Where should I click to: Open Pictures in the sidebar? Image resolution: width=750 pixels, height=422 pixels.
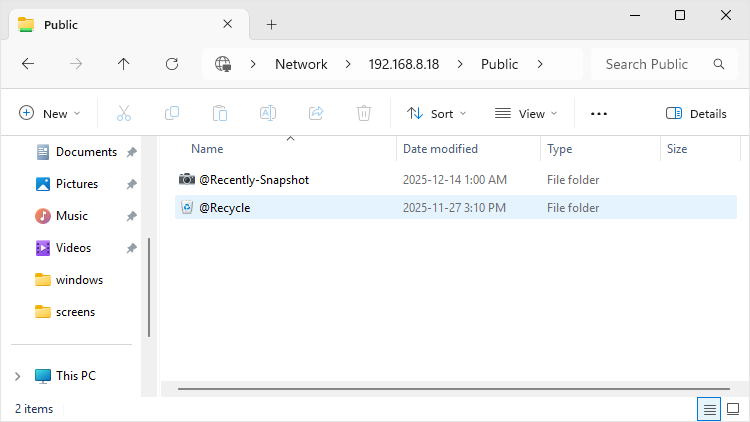click(x=77, y=184)
